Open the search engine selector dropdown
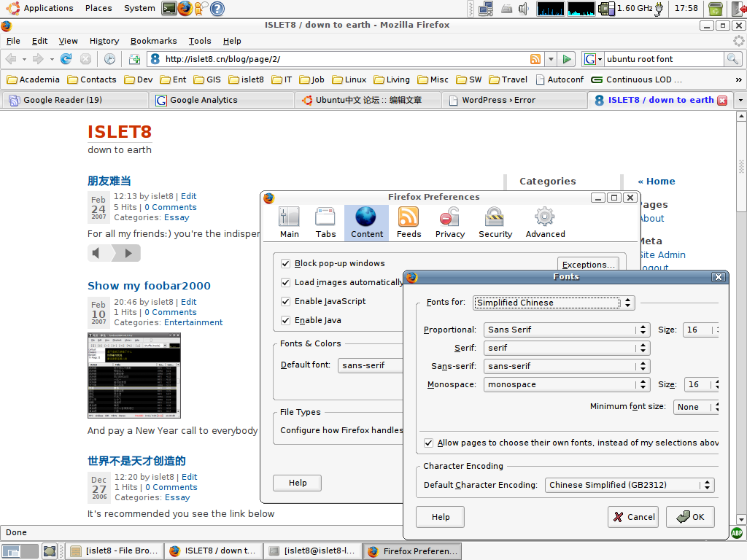Screen dimensions: 747x560 tap(593, 59)
